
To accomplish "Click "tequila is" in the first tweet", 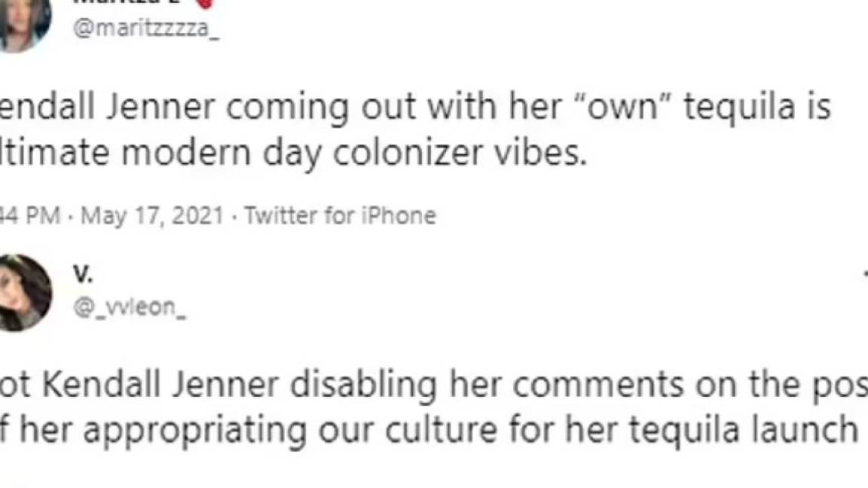I will pos(757,107).
